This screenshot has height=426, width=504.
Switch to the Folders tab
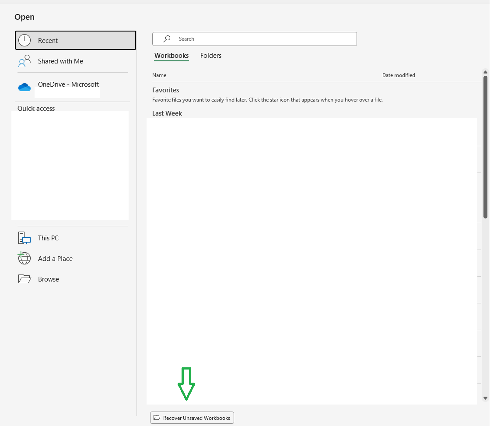tap(211, 56)
